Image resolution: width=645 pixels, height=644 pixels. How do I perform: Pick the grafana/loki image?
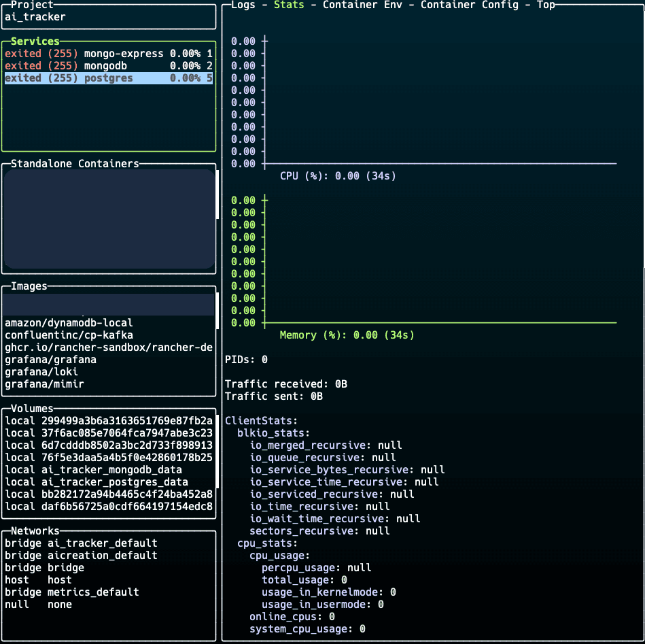(41, 372)
